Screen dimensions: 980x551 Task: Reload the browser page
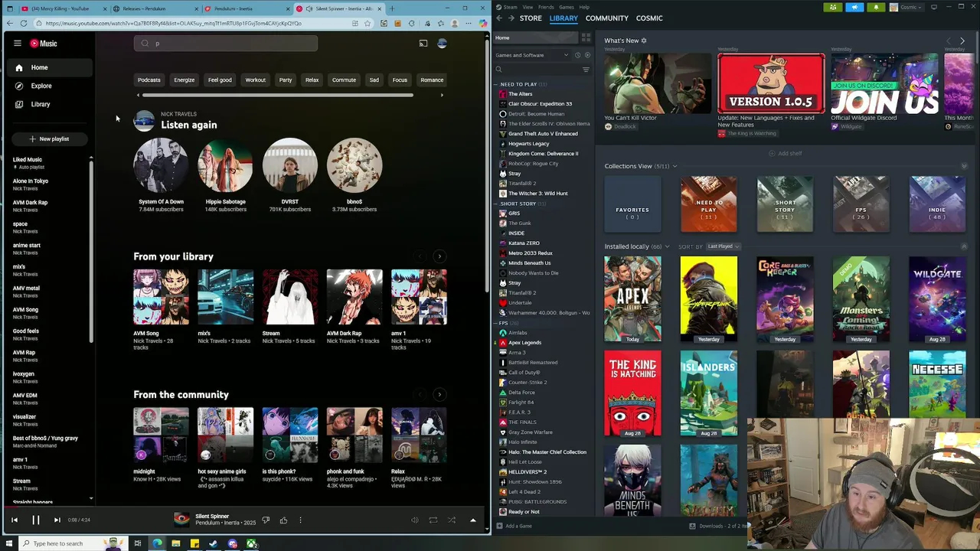(24, 23)
